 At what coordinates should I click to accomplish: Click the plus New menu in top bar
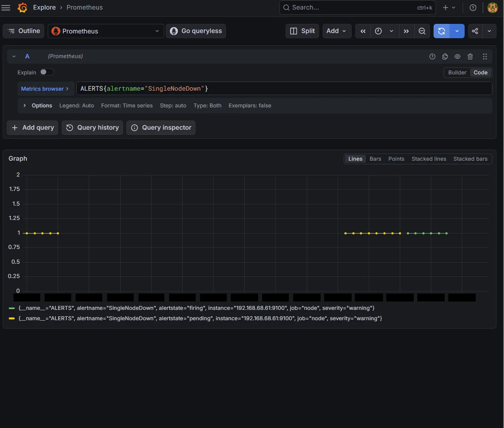449,8
